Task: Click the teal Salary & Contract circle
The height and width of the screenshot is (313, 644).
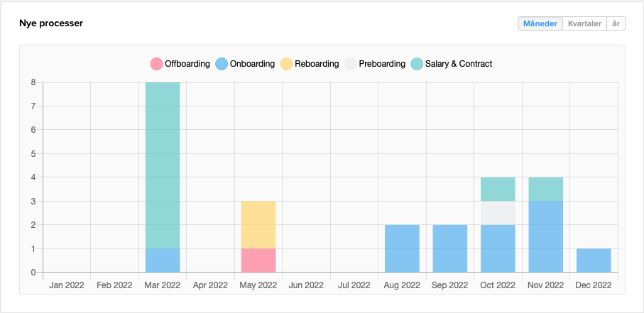Action: point(417,64)
